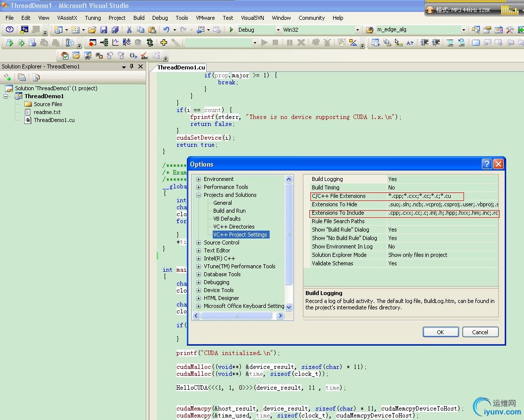Select VC++ Directories in the options tree
This screenshot has height=420, width=524.
(x=233, y=227)
